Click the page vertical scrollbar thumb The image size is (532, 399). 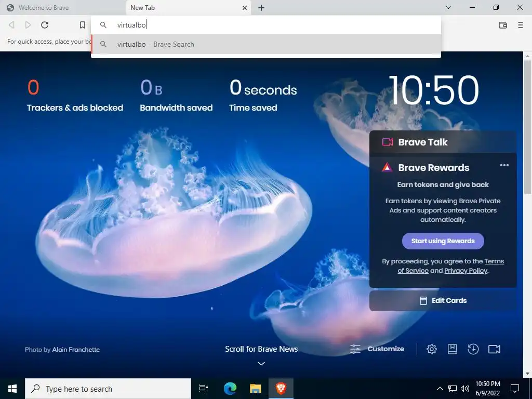point(527,127)
